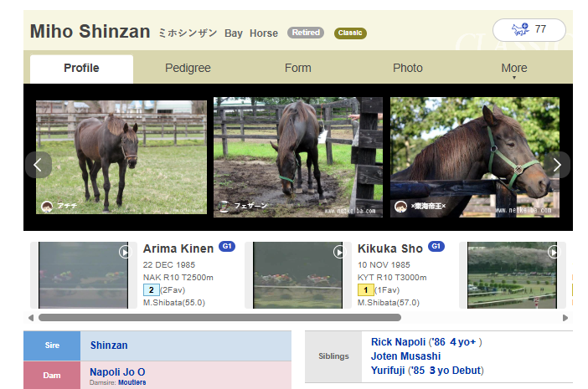The width and height of the screenshot is (588, 389).
Task: Click the favorite horse button showing 77
Action: 529,30
